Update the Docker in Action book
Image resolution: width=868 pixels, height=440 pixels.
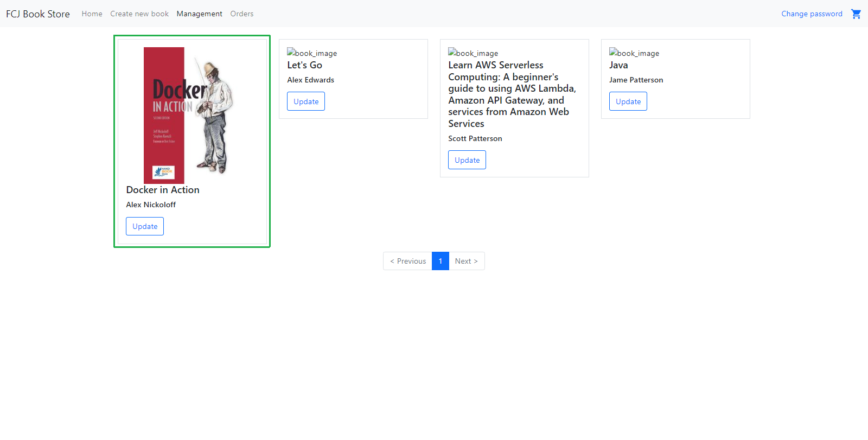145,226
